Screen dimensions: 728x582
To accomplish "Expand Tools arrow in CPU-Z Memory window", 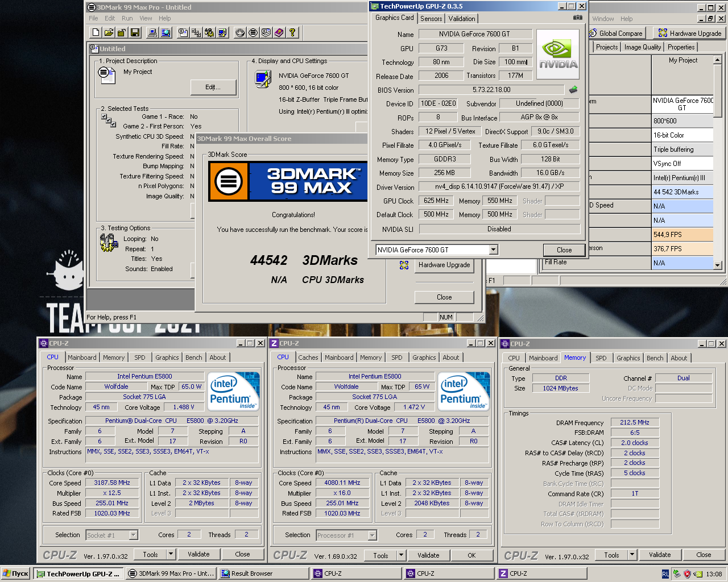I will point(632,555).
